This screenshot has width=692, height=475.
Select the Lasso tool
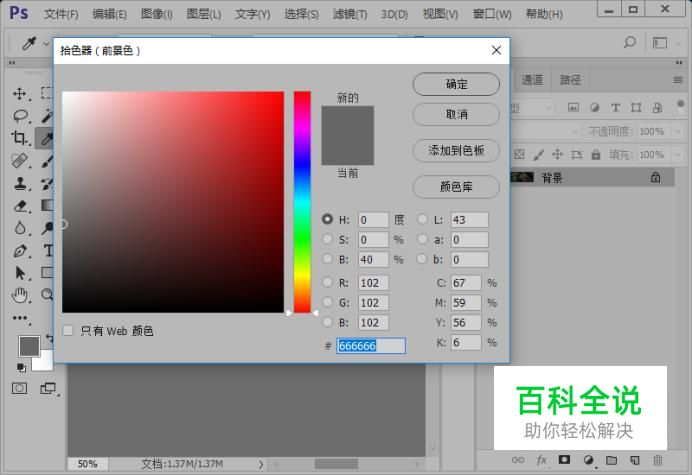click(x=20, y=116)
